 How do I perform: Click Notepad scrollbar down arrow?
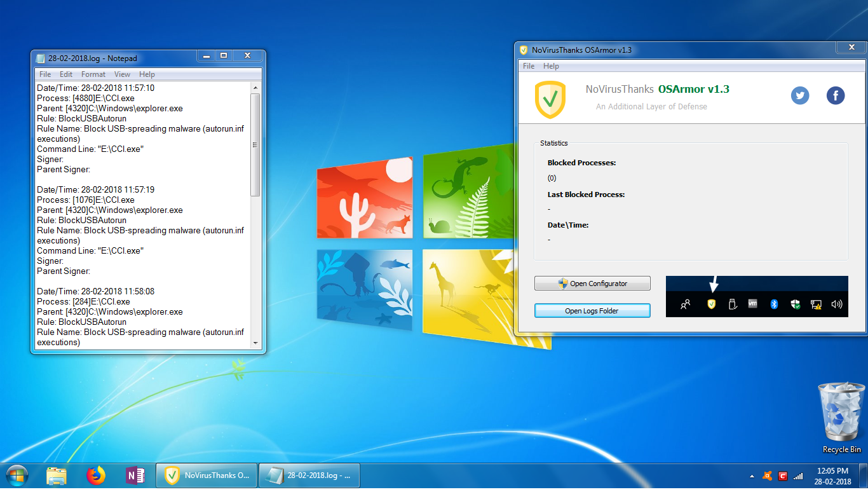[x=255, y=343]
